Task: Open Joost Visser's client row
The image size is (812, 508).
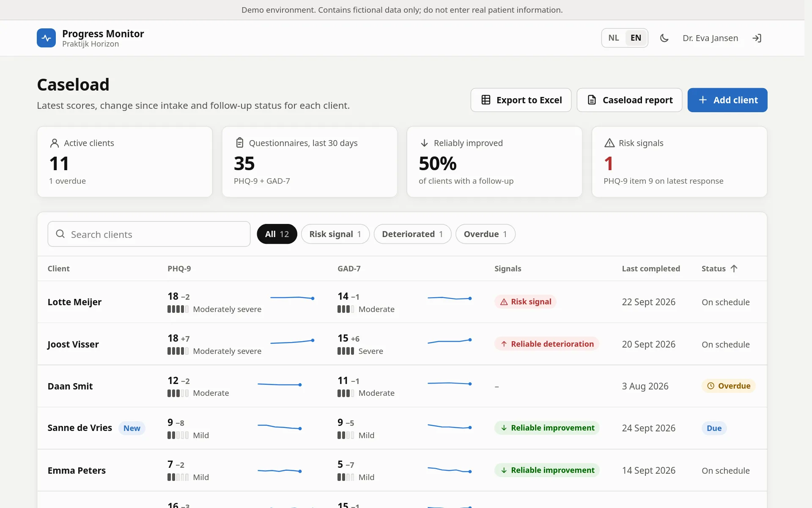Action: [402, 344]
